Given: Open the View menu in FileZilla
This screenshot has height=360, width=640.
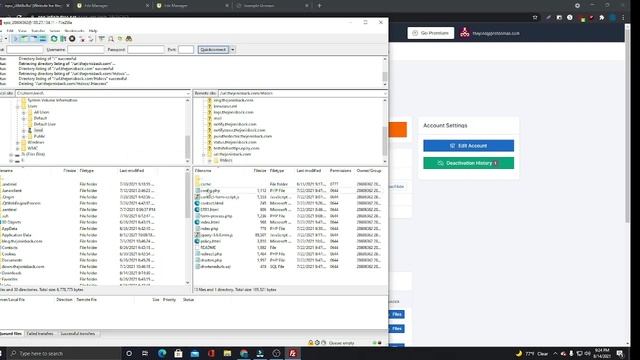Looking at the screenshot, I should tap(22, 31).
